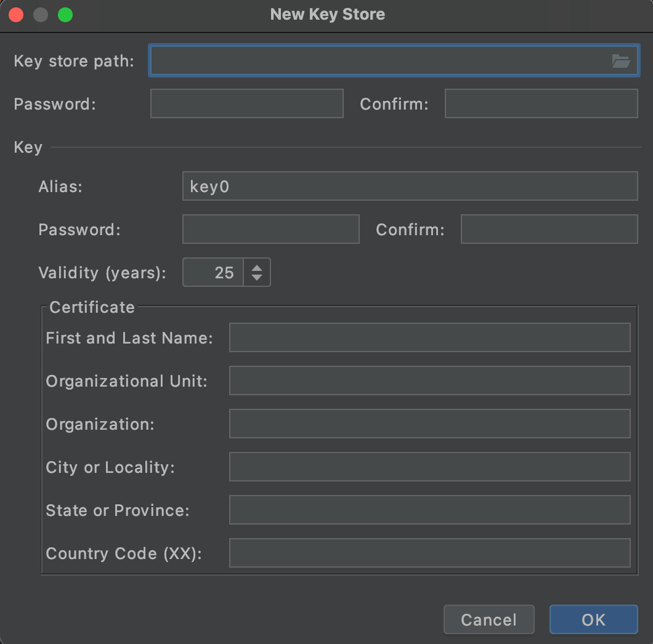
Task: Click the Alias field containing key0
Action: pyautogui.click(x=410, y=187)
